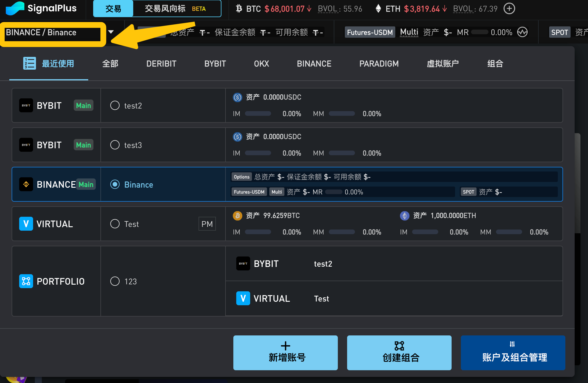Click the Binance logo icon in account row
Viewport: 588px width, 383px height.
(26, 184)
